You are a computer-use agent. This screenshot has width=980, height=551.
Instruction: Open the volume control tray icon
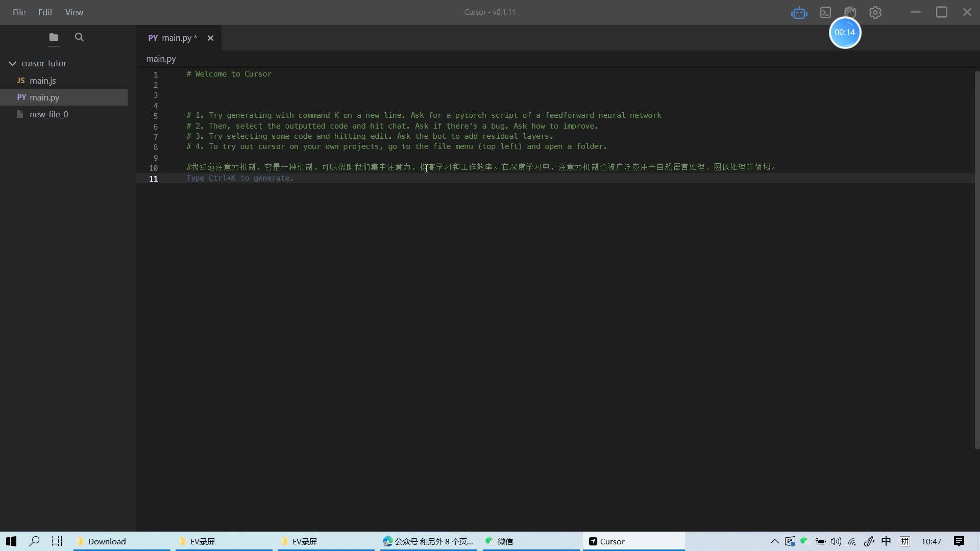(836, 541)
